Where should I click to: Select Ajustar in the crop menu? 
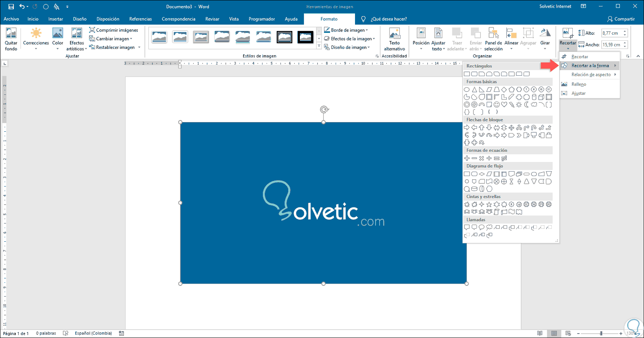coord(590,93)
